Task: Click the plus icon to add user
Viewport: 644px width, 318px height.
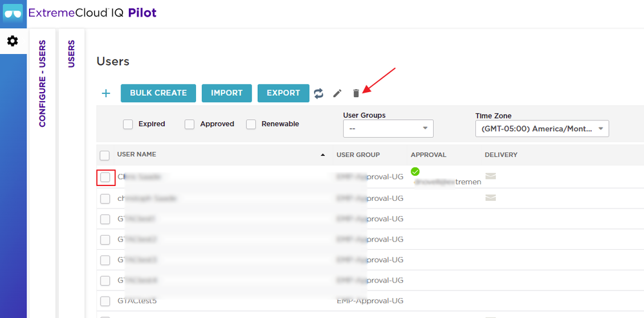Action: 106,93
